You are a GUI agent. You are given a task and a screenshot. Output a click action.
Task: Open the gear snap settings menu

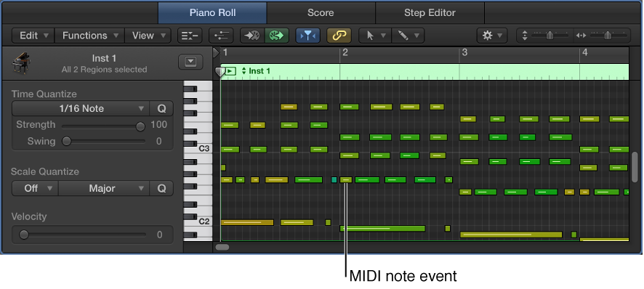pyautogui.click(x=492, y=36)
